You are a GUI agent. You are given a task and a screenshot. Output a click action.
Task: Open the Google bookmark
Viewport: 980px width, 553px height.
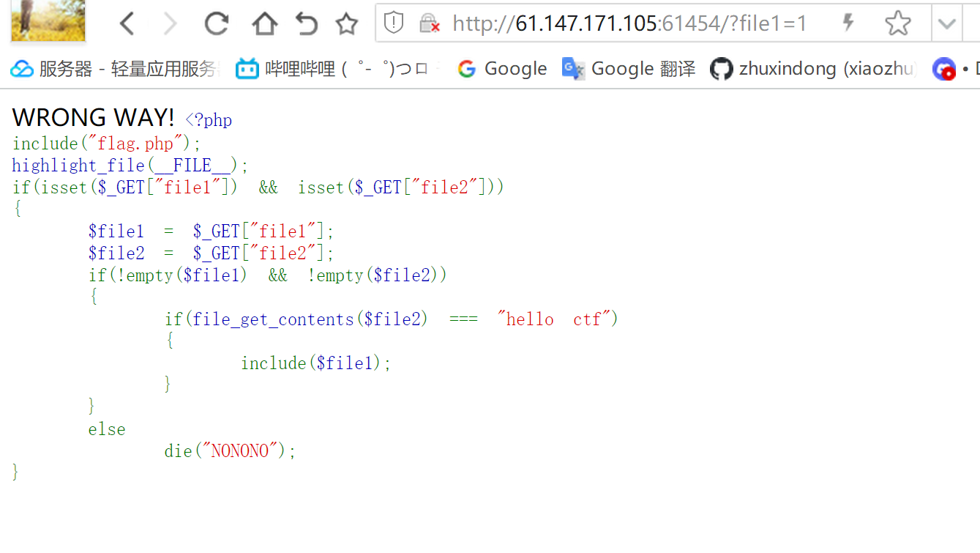502,69
